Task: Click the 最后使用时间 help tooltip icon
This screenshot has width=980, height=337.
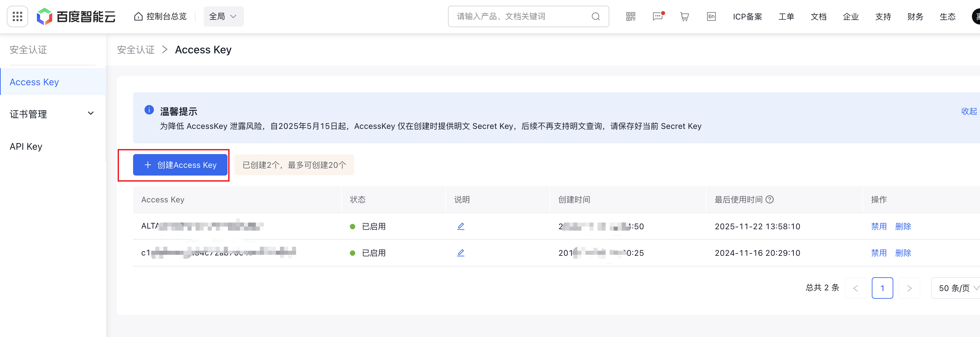Action: point(770,199)
